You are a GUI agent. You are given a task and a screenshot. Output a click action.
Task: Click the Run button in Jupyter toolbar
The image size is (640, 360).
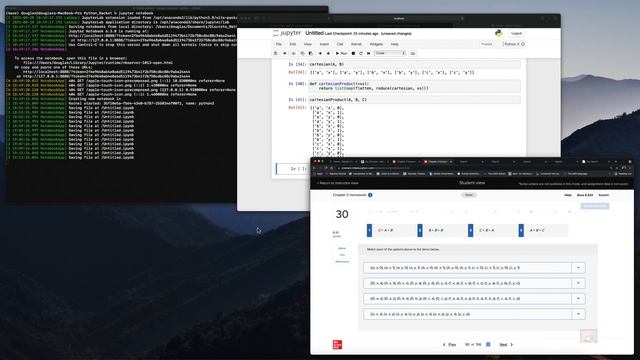pyautogui.click(x=341, y=53)
